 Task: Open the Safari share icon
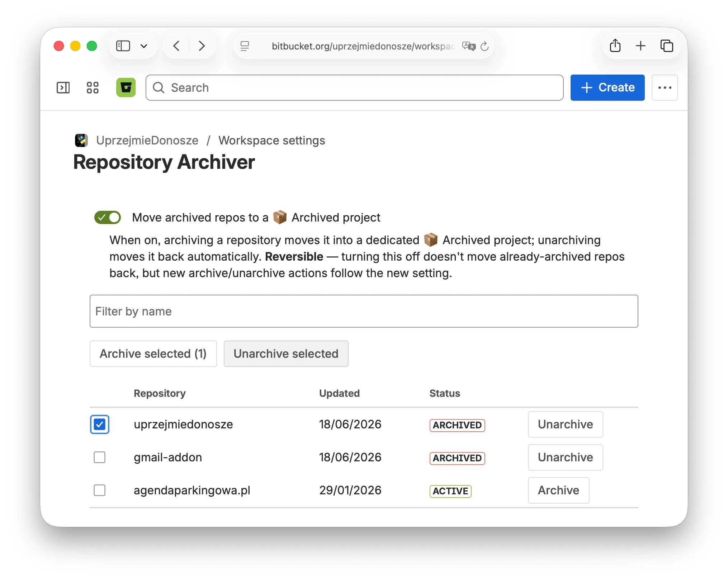(615, 46)
